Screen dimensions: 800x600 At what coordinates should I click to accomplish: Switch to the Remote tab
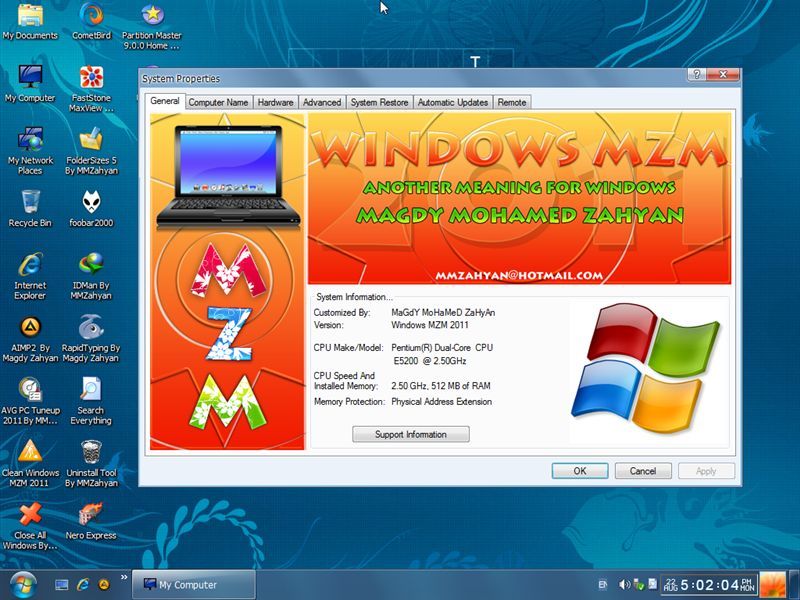[512, 103]
